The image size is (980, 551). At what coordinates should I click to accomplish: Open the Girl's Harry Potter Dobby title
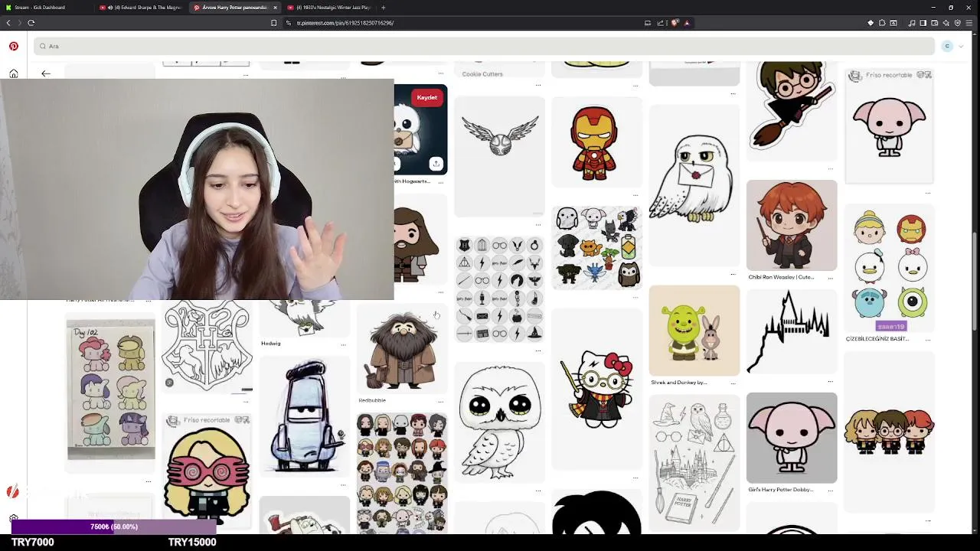click(780, 489)
